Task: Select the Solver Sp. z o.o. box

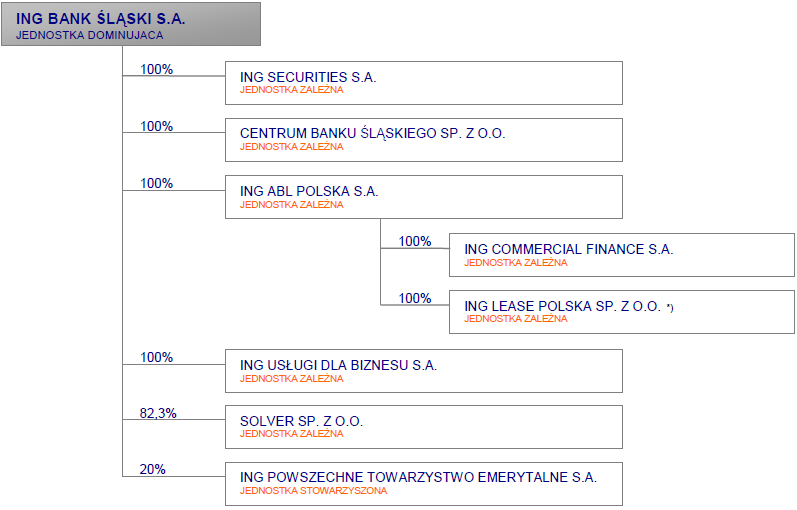Action: pyautogui.click(x=424, y=427)
